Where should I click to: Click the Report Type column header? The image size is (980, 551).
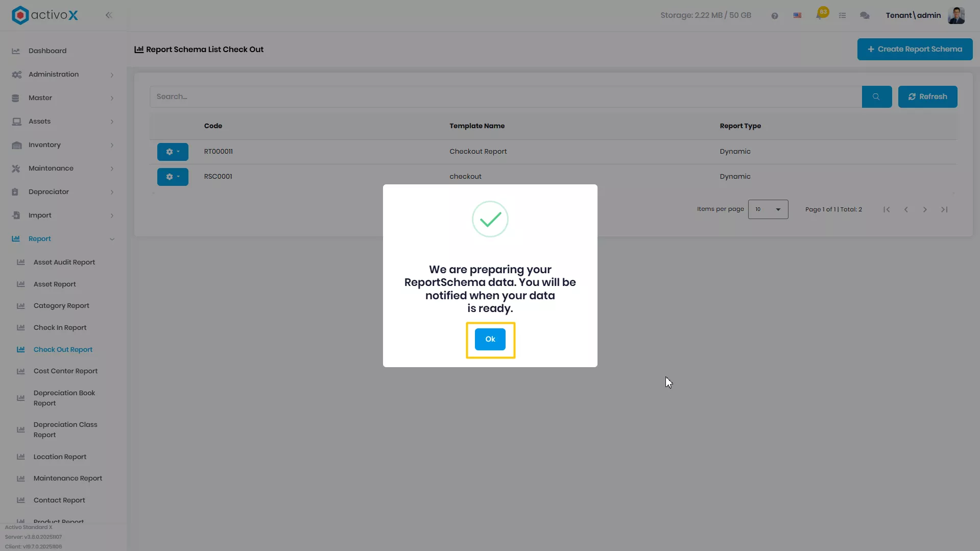pos(740,126)
